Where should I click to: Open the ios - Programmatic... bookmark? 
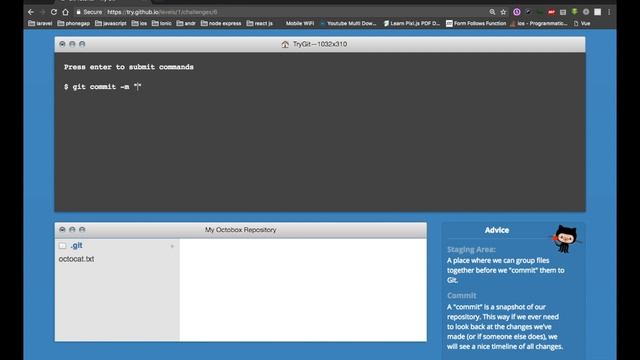pos(539,23)
